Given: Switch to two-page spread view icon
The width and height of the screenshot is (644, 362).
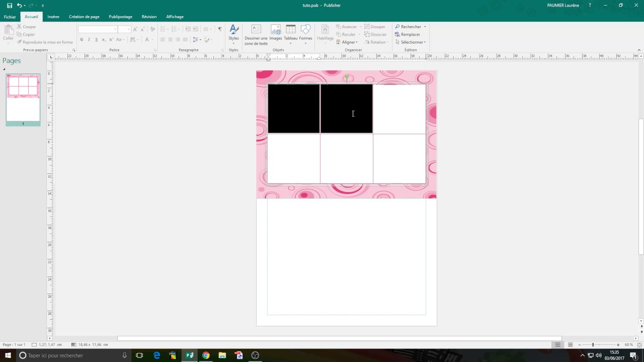Looking at the screenshot, I should 570,345.
